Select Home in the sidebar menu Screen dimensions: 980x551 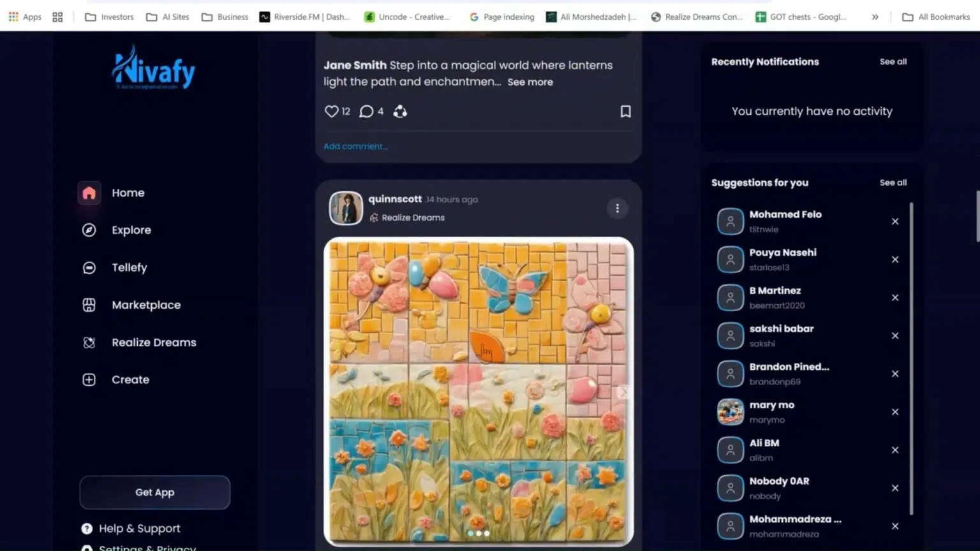point(128,193)
